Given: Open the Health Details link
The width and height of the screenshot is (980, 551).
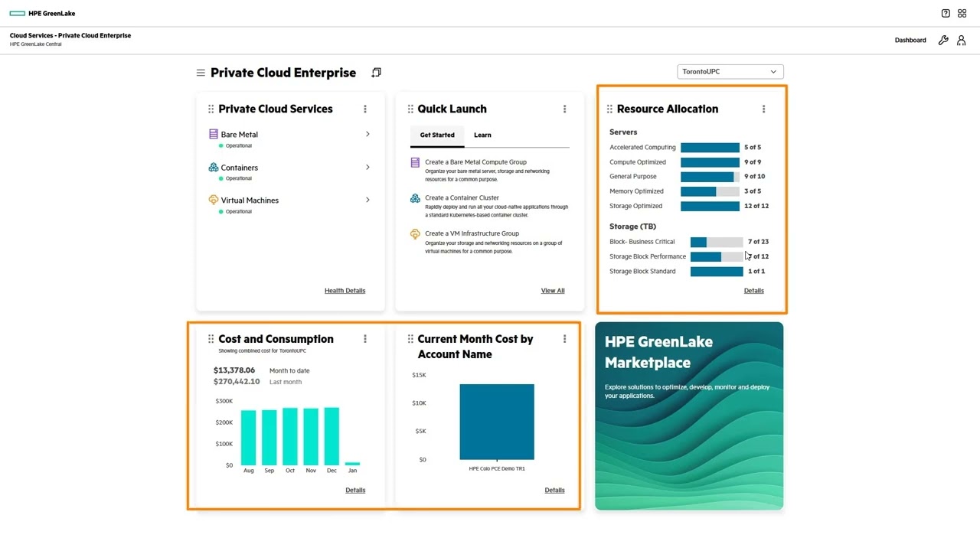Looking at the screenshot, I should pyautogui.click(x=345, y=291).
